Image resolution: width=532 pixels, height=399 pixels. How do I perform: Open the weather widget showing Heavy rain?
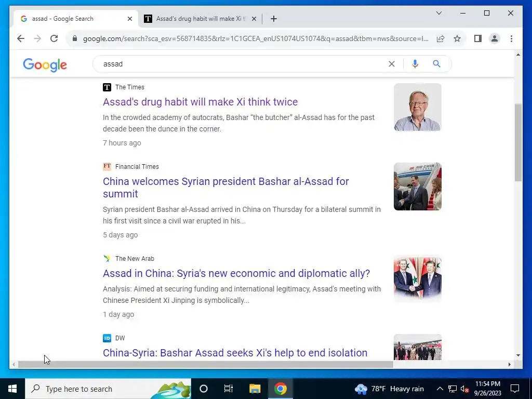[x=389, y=389]
